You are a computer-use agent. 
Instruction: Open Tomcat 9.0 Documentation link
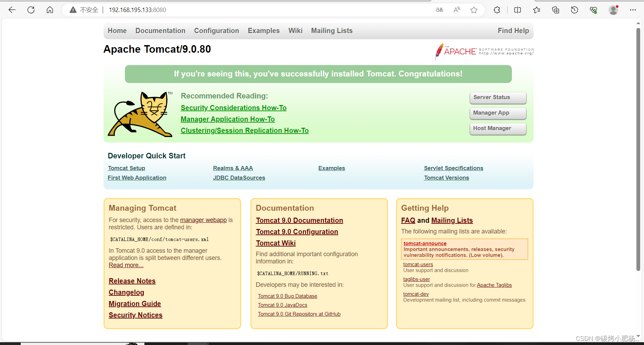[x=299, y=220]
